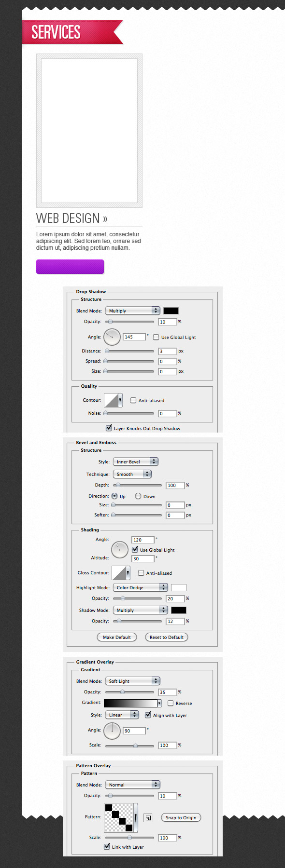This screenshot has height=868, width=285.
Task: Open the Drop Shadow contour thumbnail
Action: [111, 400]
